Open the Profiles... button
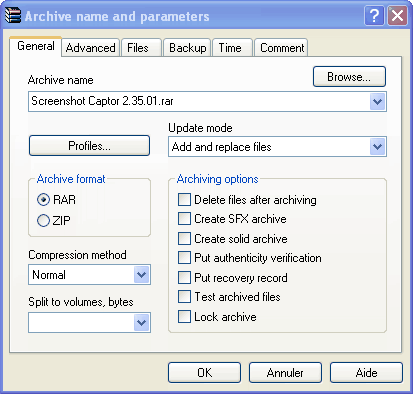This screenshot has height=394, width=413. pos(89,146)
